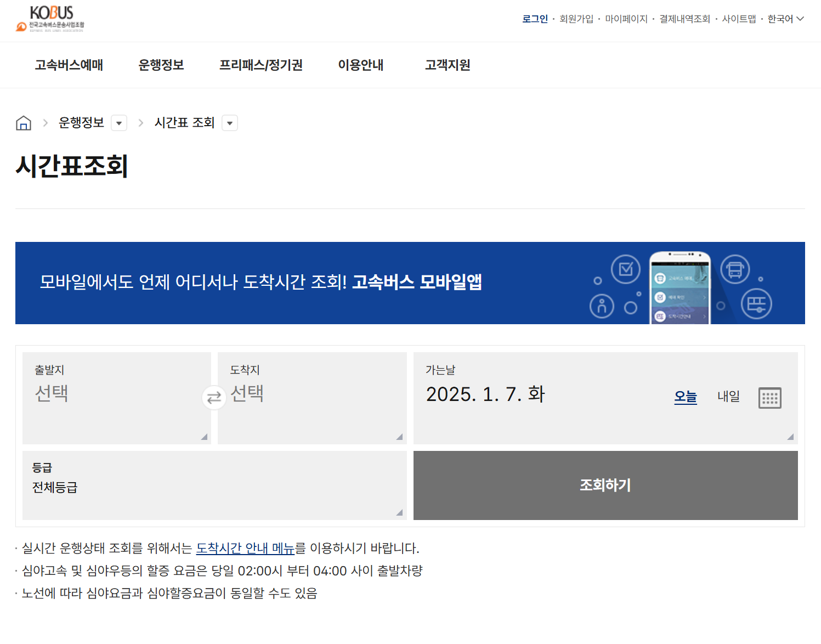821x644 pixels.
Task: Click the swap departure and arrival arrows
Action: pos(214,398)
